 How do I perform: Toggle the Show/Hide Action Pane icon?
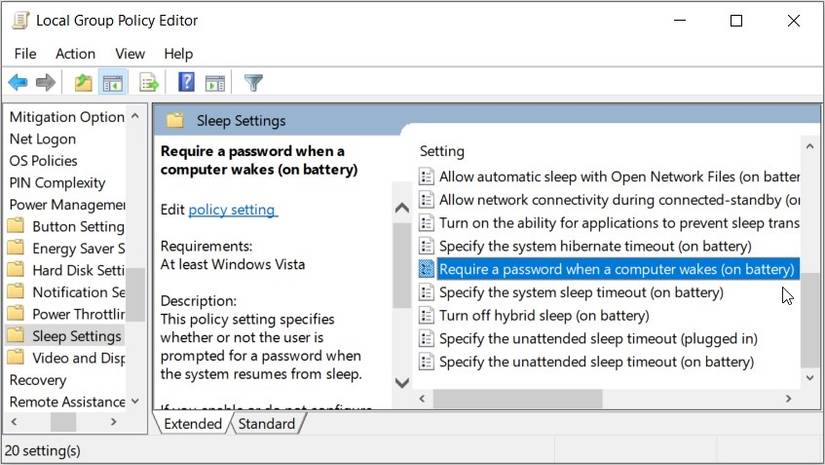[215, 82]
